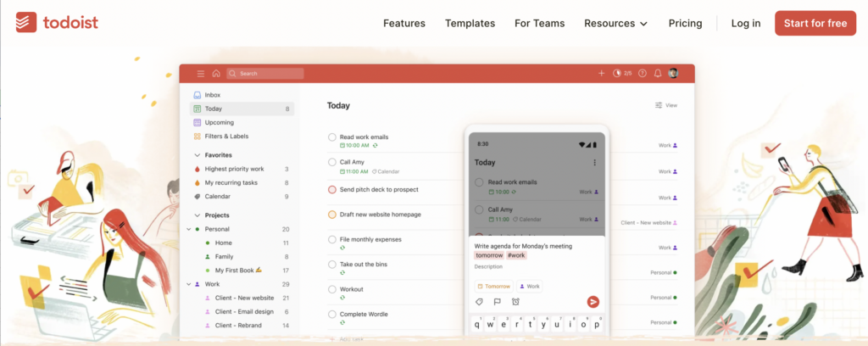Image resolution: width=868 pixels, height=346 pixels.
Task: Click the todoist wordmark link
Action: coord(70,23)
